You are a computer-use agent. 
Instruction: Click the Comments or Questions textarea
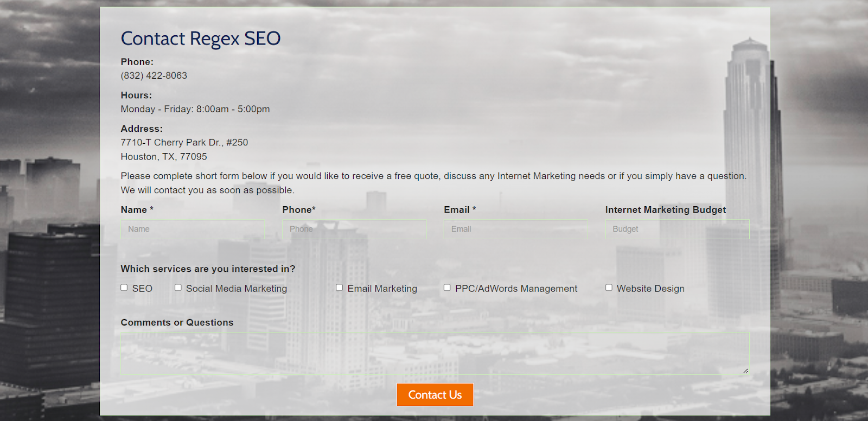point(435,354)
